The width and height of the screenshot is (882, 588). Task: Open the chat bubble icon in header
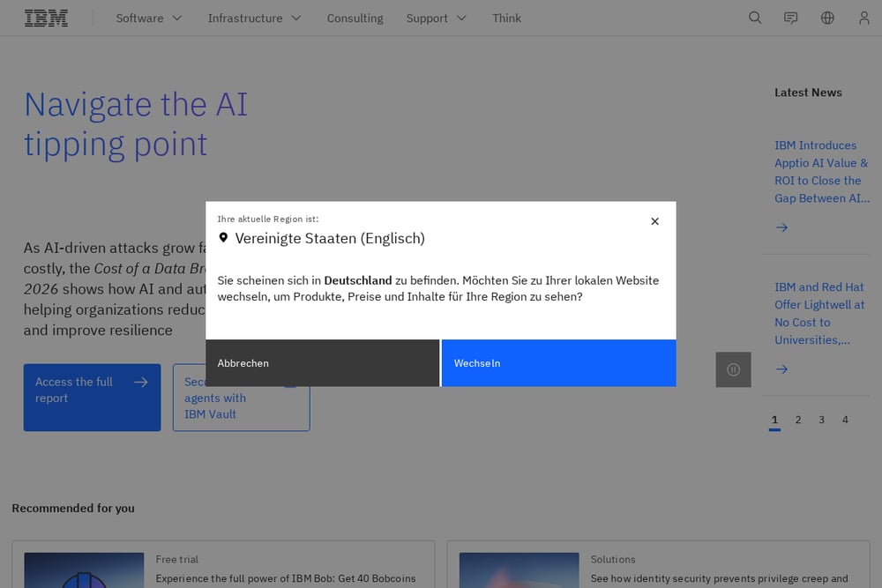coord(791,18)
